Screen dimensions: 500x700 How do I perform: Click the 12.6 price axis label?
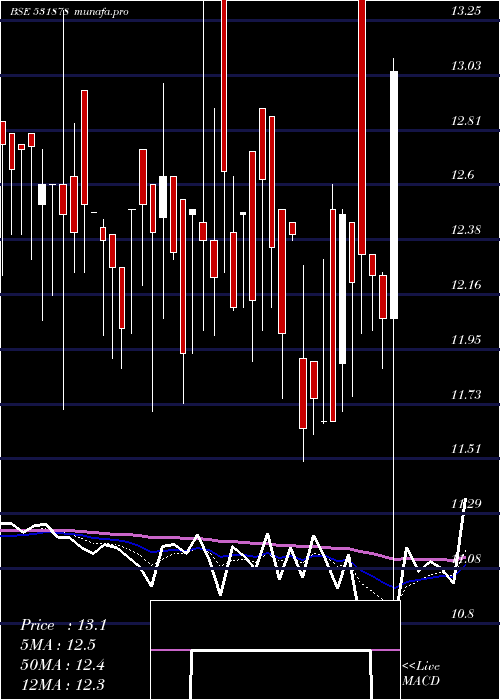click(462, 175)
